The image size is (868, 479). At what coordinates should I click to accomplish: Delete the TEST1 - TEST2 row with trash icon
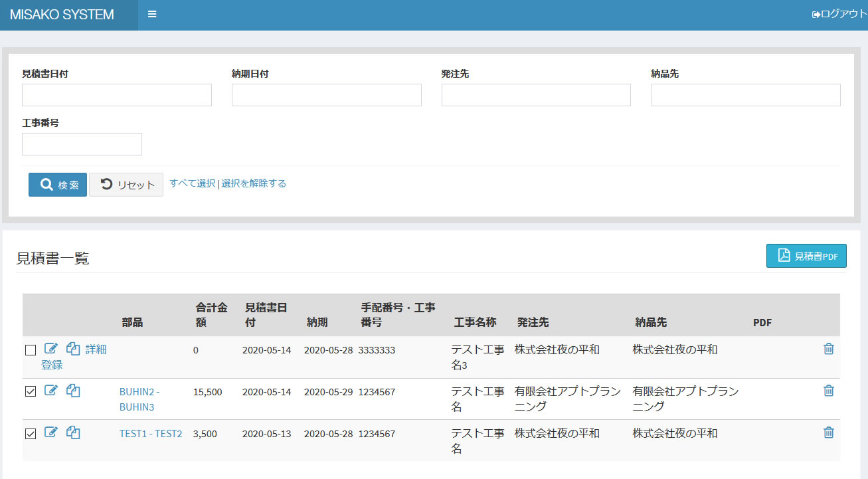tap(828, 432)
